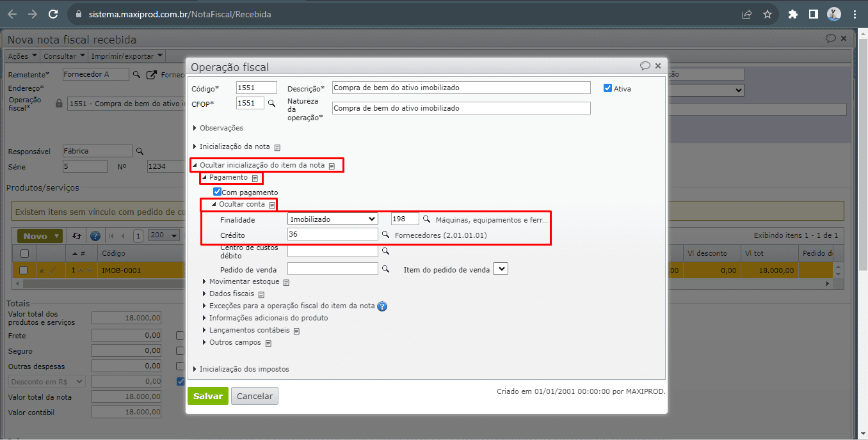Open Imprimir/exportar menu
Viewport: 868px width, 440px height.
[127, 56]
